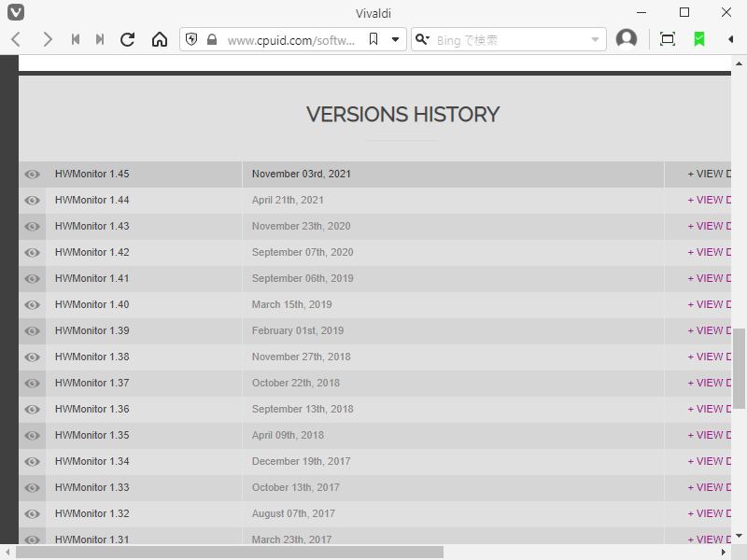The height and width of the screenshot is (560, 747).
Task: Toggle the eye icon for HWMonitor 1.39
Action: click(x=33, y=331)
